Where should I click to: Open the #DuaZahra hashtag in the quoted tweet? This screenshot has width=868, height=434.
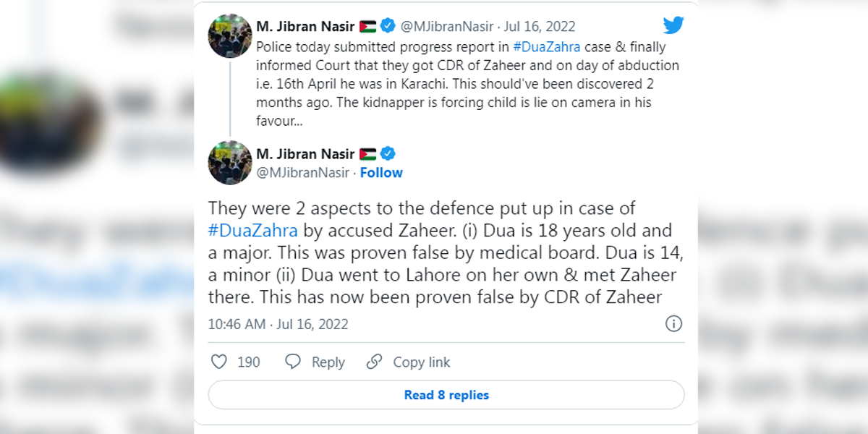(x=548, y=47)
